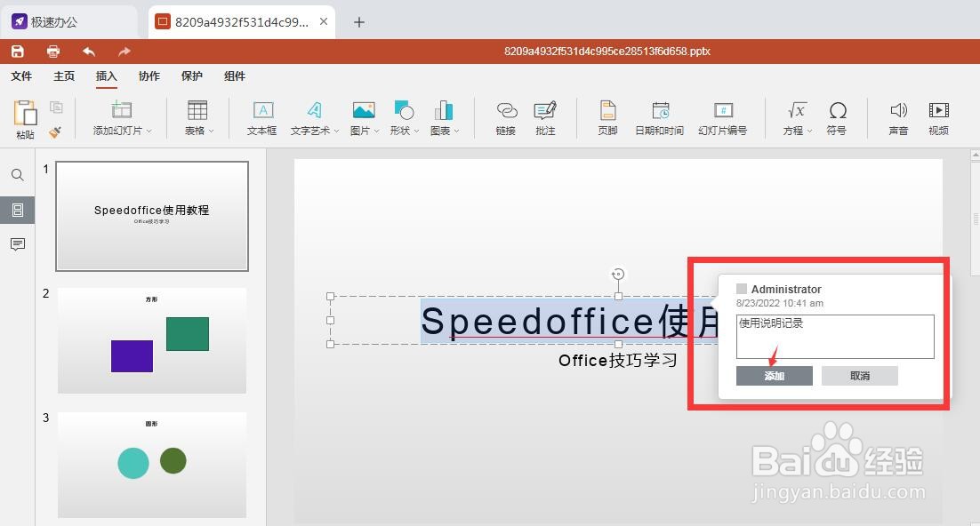
Task: Click the Speedoffice title text on slide
Action: [569, 321]
